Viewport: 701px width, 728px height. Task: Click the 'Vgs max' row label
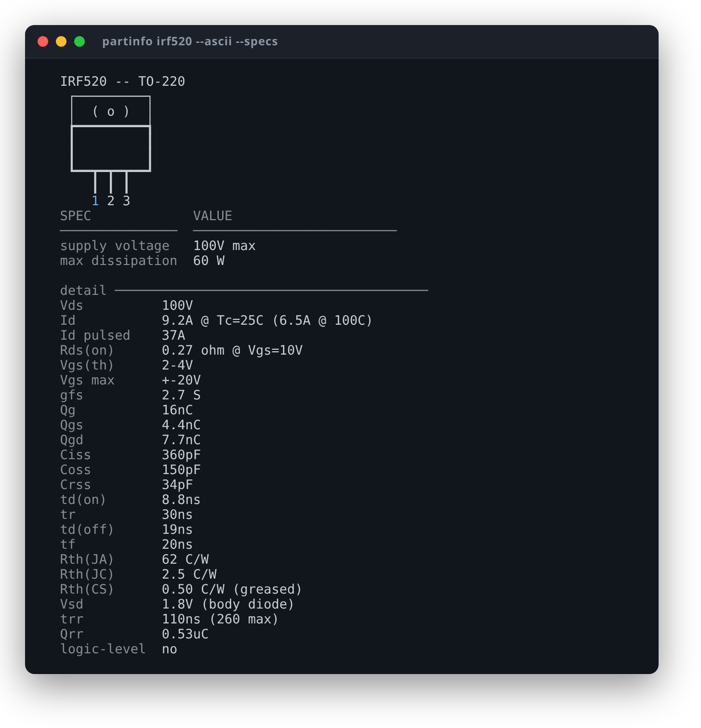[87, 381]
